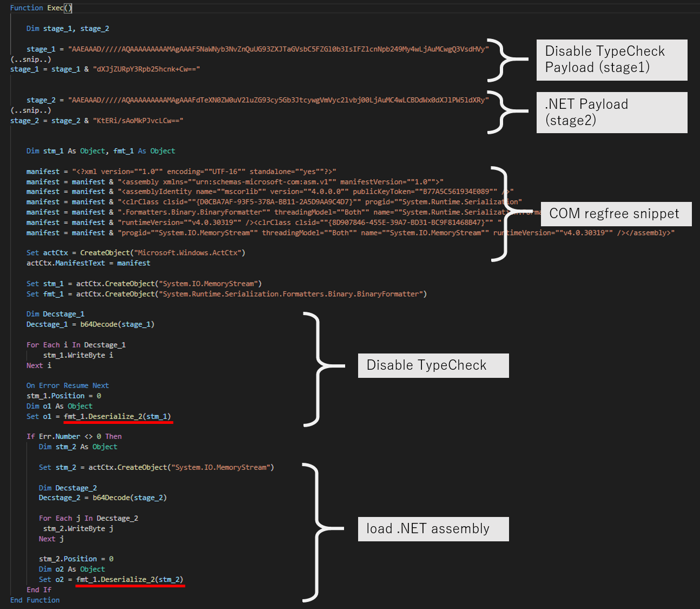The width and height of the screenshot is (700, 609).
Task: Select the "Dim stm_2 As Object" line
Action: (78, 447)
